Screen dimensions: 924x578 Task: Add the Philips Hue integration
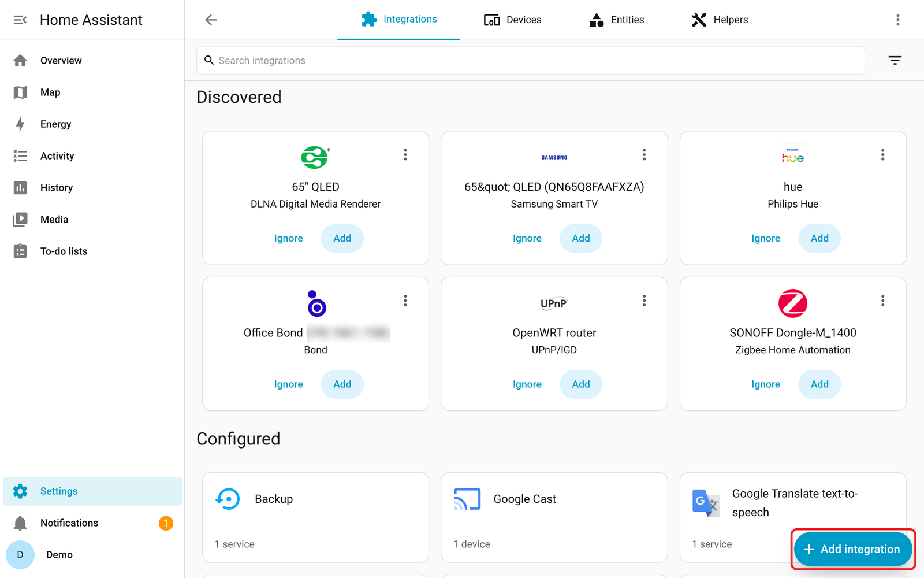pyautogui.click(x=819, y=238)
